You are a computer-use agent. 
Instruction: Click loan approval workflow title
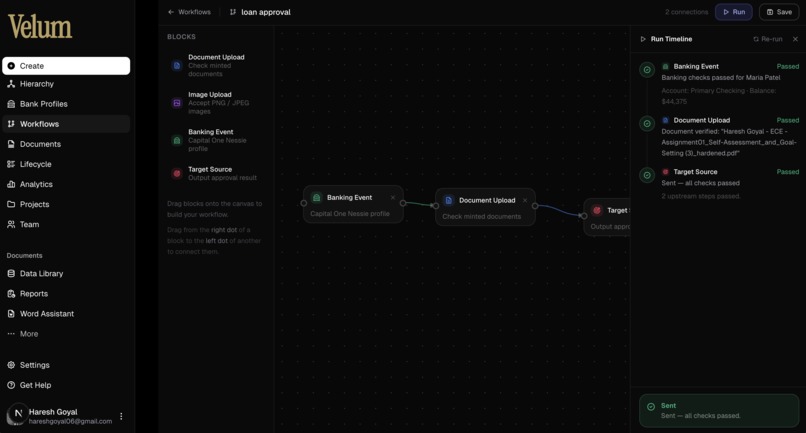[x=266, y=12]
